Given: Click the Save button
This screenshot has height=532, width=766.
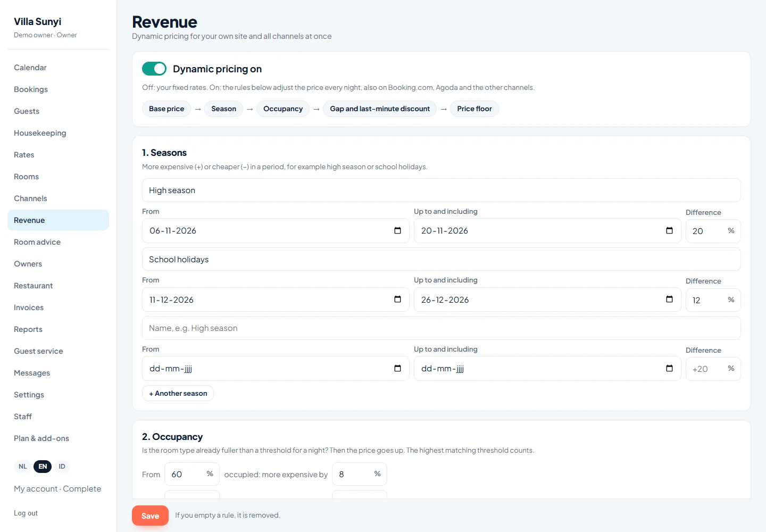Looking at the screenshot, I should coord(150,516).
